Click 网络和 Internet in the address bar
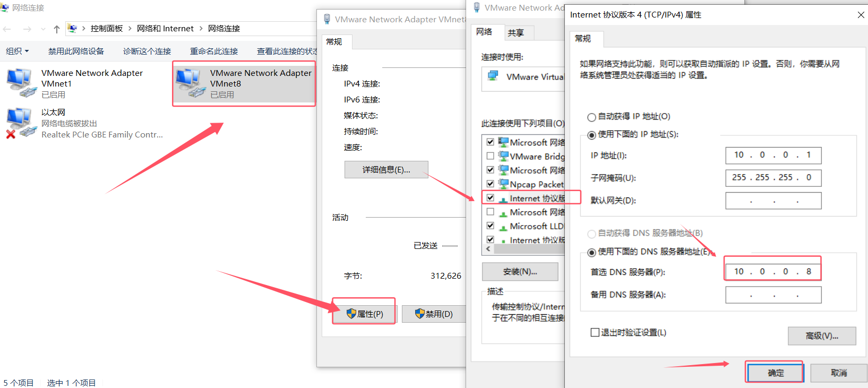This screenshot has width=868, height=388. [165, 29]
